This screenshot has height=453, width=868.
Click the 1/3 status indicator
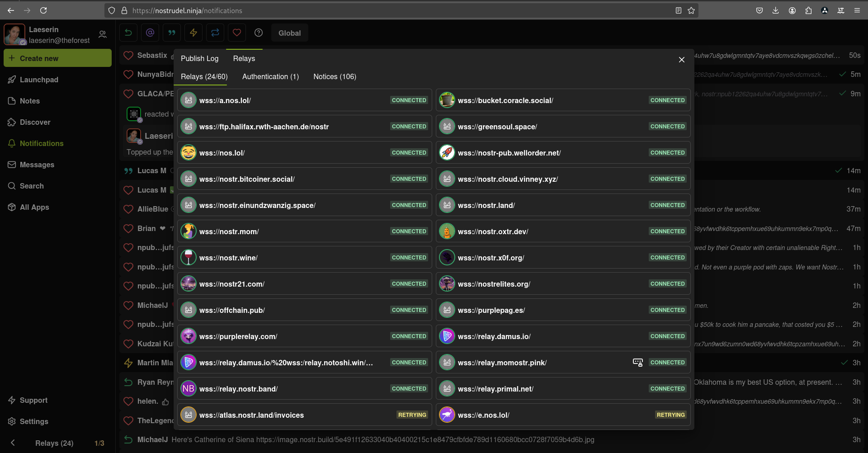(99, 443)
